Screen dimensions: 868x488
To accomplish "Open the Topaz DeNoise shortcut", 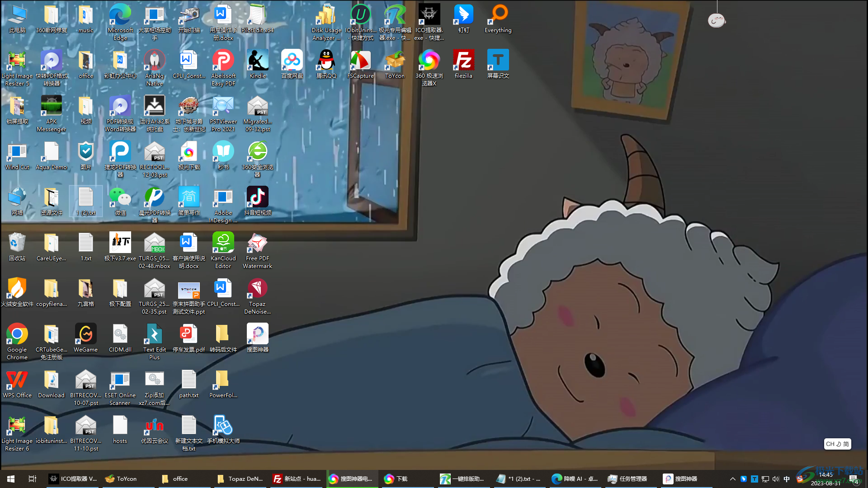I will (257, 296).
